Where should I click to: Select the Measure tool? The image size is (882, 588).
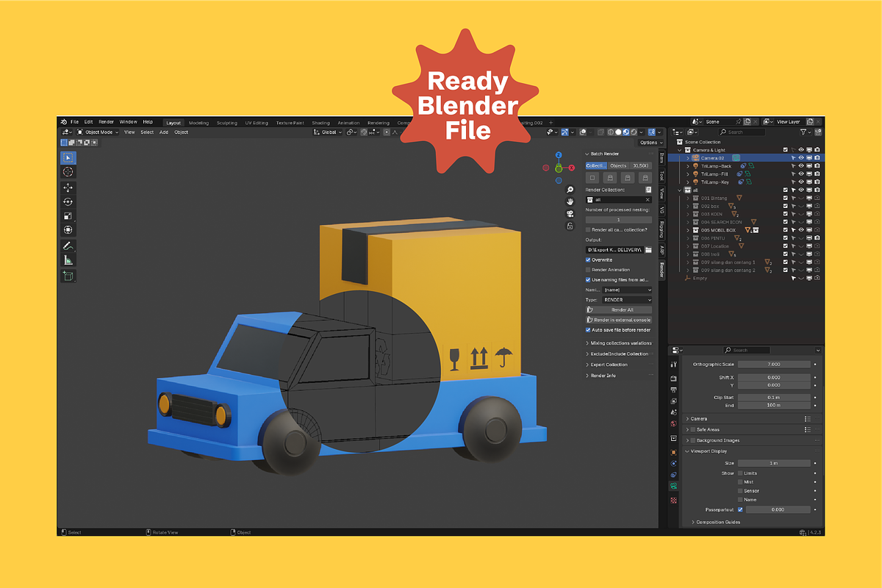click(x=68, y=259)
